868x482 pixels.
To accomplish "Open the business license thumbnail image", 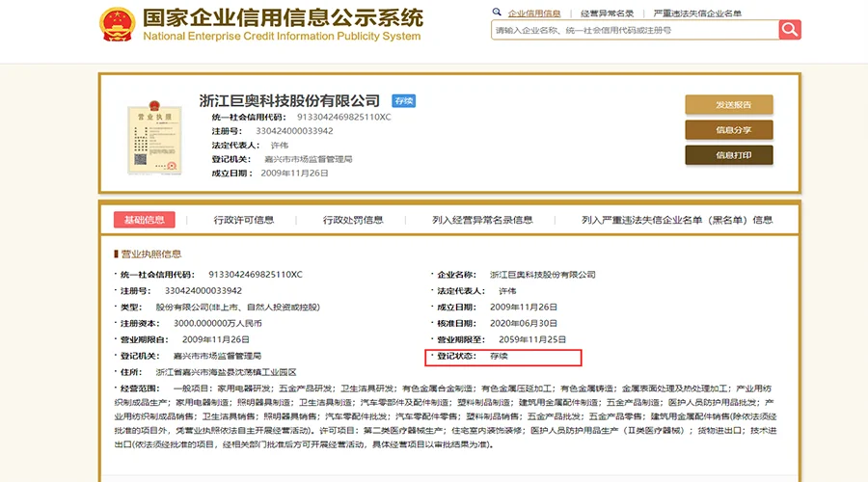I will pyautogui.click(x=154, y=137).
